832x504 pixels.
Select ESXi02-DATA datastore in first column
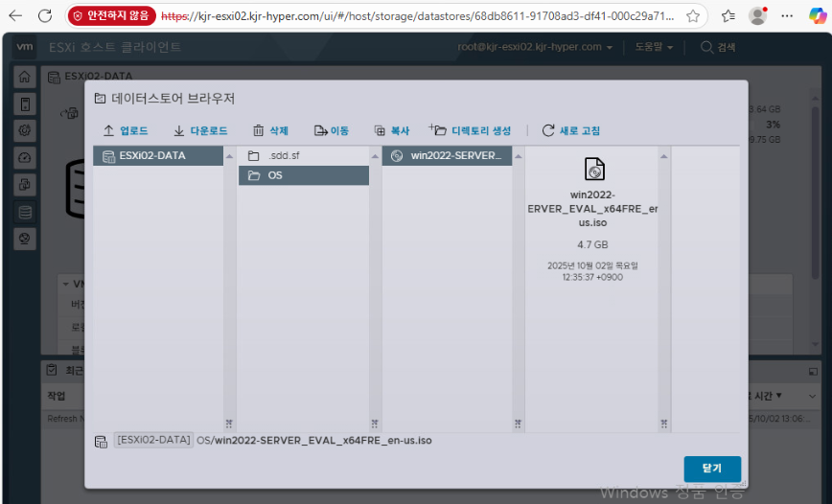coord(158,156)
